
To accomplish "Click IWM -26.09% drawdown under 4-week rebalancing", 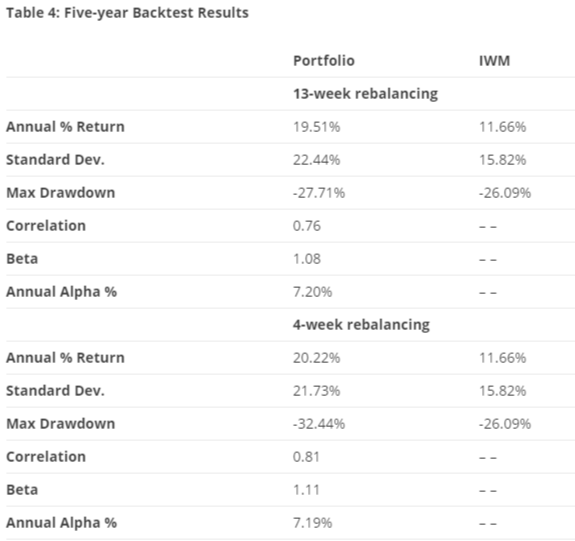I will click(505, 424).
